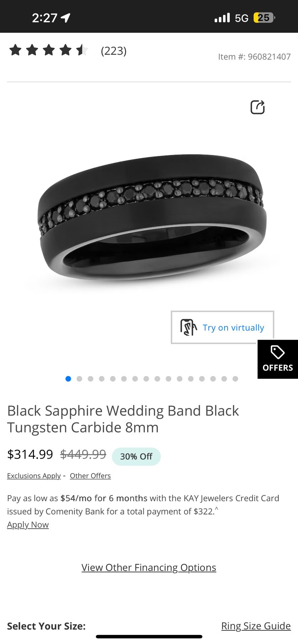Click the star rating icons
The height and width of the screenshot is (644, 298).
[49, 50]
